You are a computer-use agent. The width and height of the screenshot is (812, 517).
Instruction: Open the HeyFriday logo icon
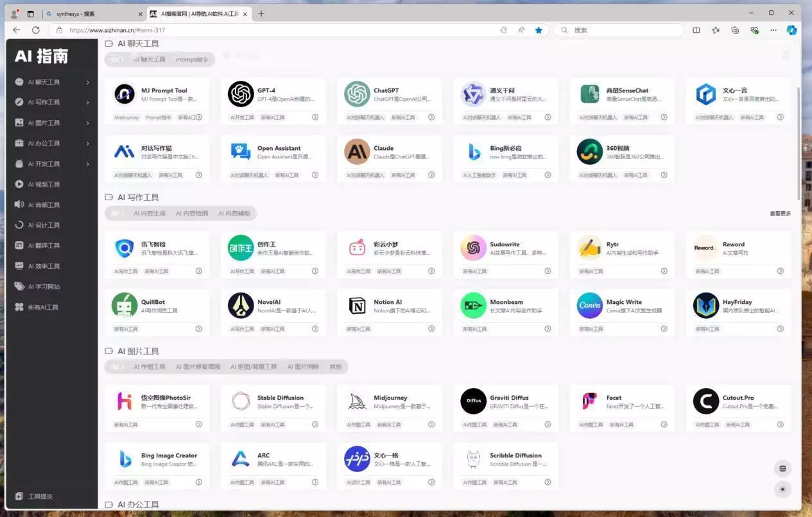pyautogui.click(x=706, y=305)
